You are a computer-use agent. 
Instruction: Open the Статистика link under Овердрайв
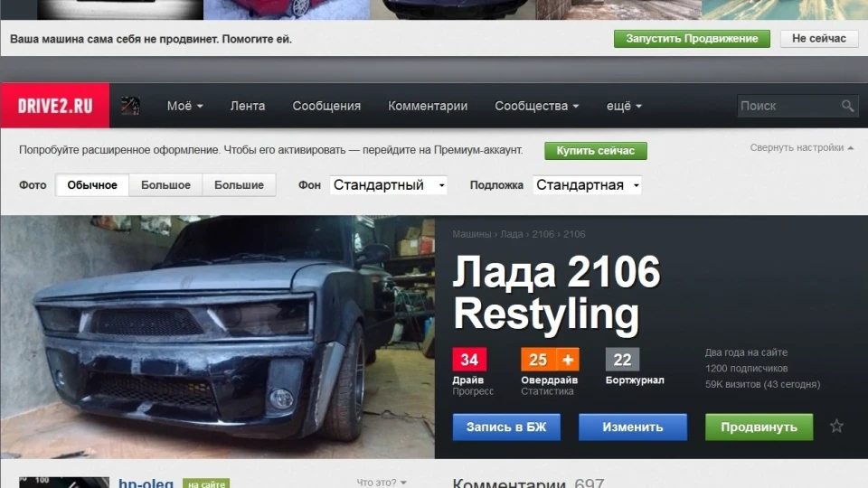pos(547,391)
